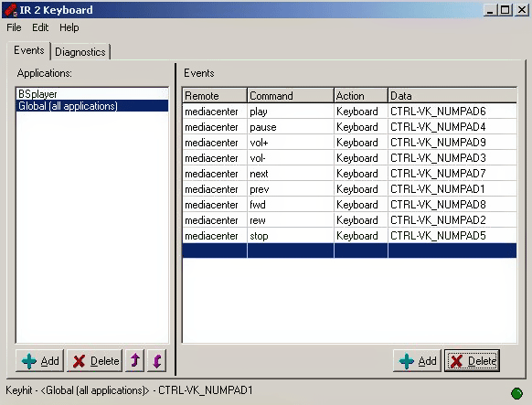This screenshot has height=405, width=532.
Task: Open the Edit menu
Action: 40,27
